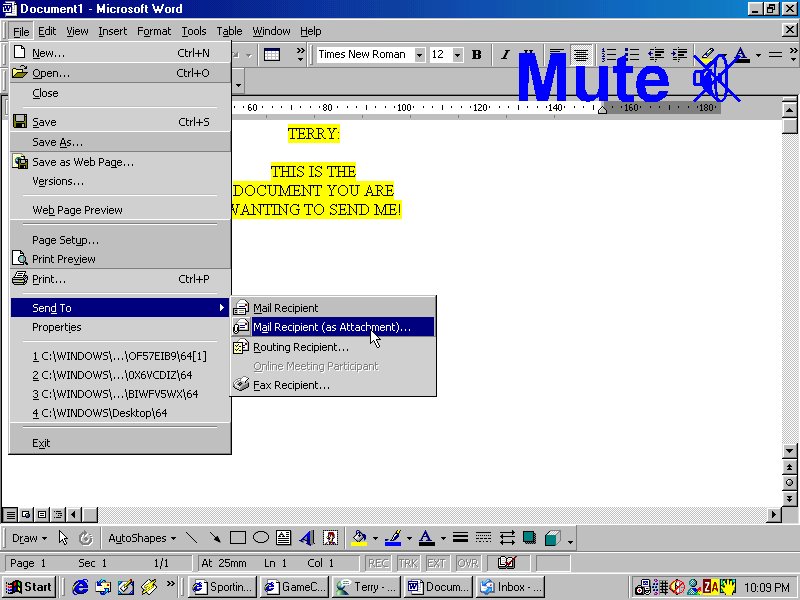Toggle numbered list formatting

click(x=608, y=55)
